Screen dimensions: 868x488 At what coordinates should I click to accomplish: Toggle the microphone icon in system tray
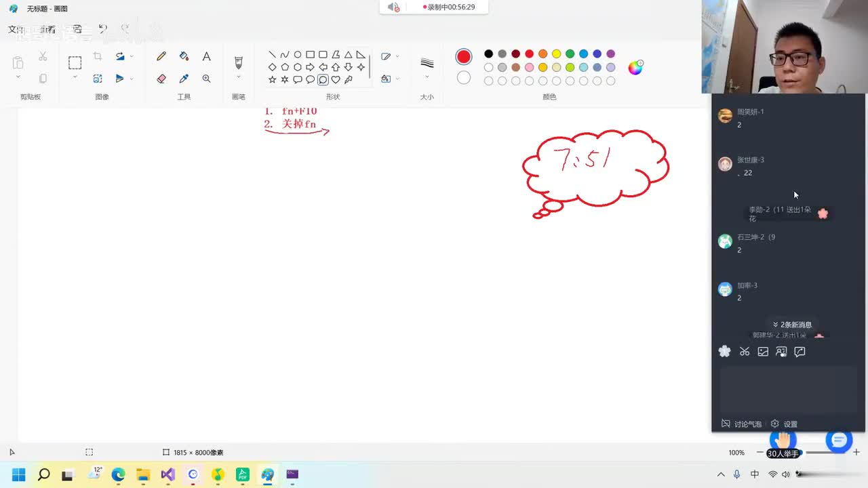736,474
